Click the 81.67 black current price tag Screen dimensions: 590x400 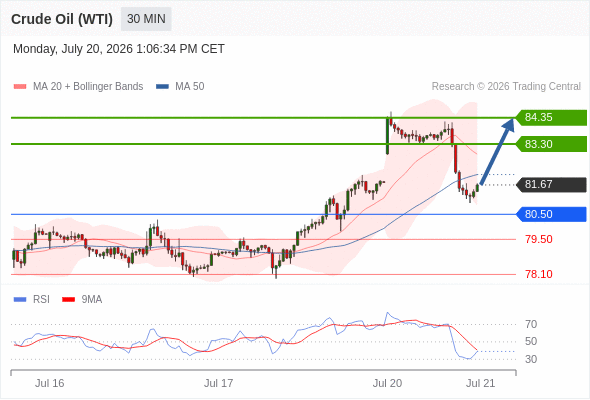point(551,184)
